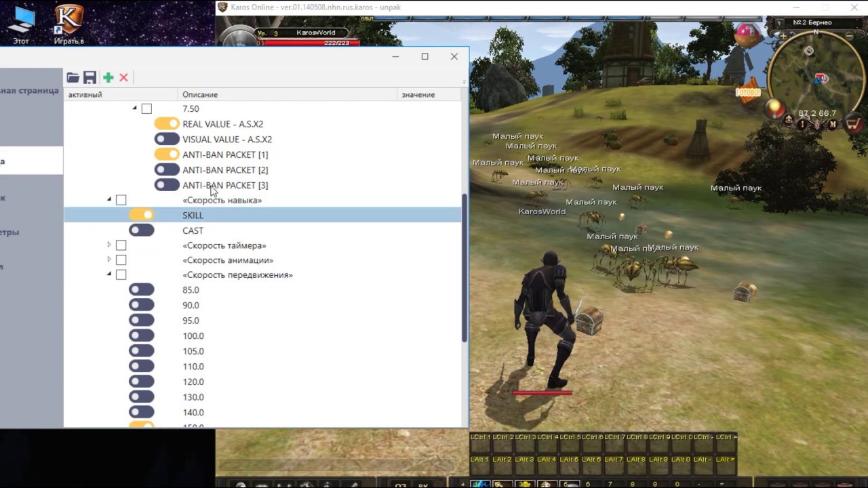
Task: Enable movement speed 110.0 switch
Action: click(142, 366)
